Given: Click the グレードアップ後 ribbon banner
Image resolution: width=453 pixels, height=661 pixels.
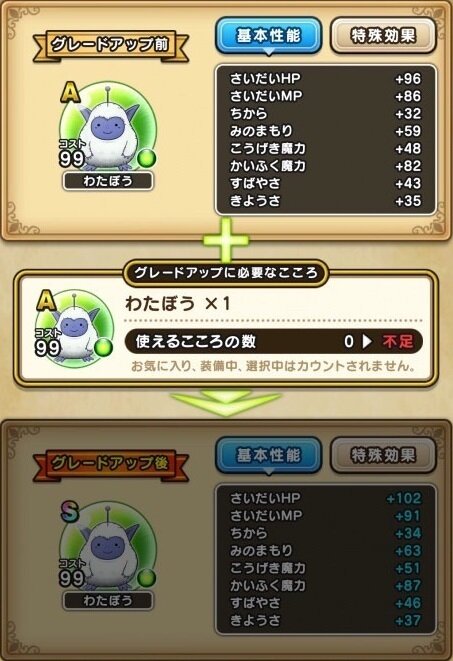Looking at the screenshot, I should (x=110, y=463).
